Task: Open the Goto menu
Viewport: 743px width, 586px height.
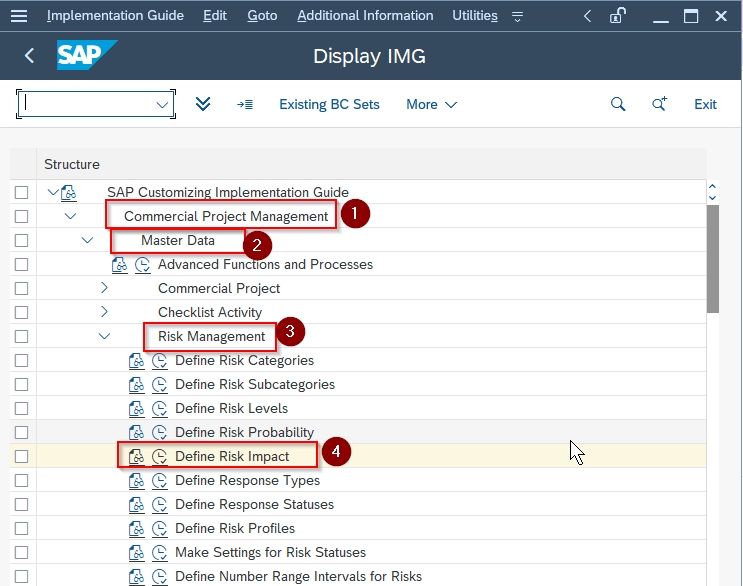Action: click(262, 16)
